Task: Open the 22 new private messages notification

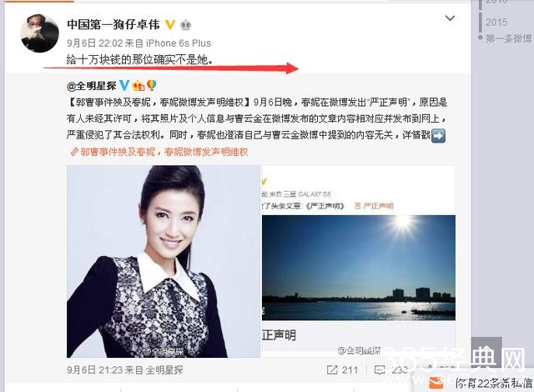Action: [x=481, y=383]
